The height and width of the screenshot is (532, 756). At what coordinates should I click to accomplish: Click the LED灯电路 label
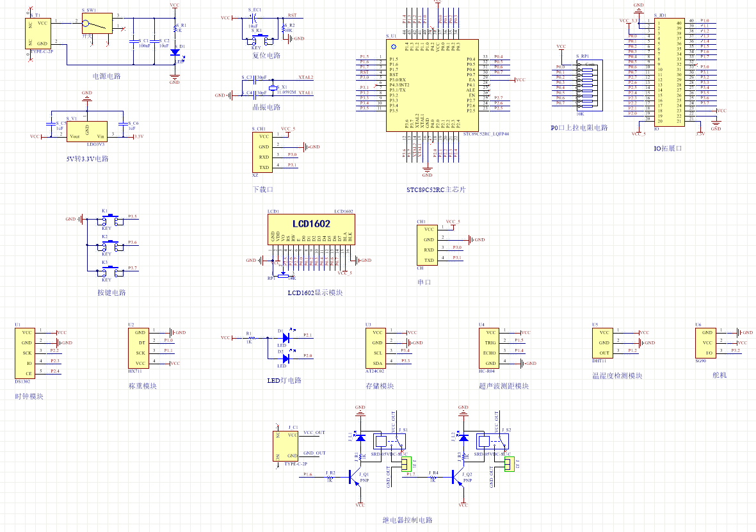pos(284,380)
